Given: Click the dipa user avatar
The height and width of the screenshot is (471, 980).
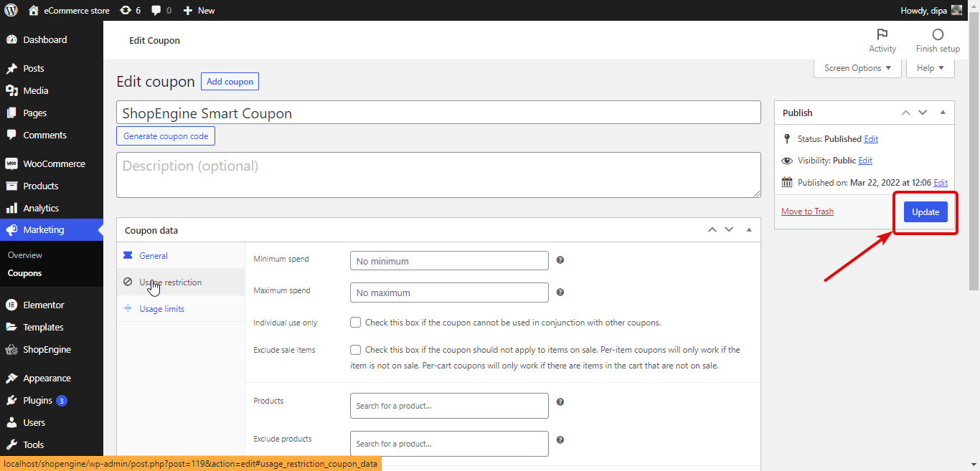Looking at the screenshot, I should (x=956, y=10).
